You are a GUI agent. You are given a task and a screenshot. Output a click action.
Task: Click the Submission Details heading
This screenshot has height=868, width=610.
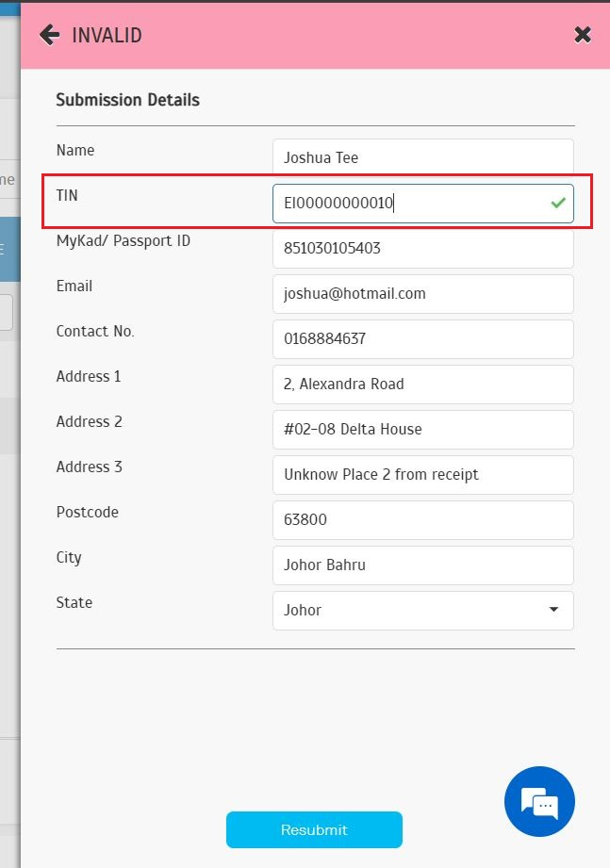pyautogui.click(x=127, y=100)
